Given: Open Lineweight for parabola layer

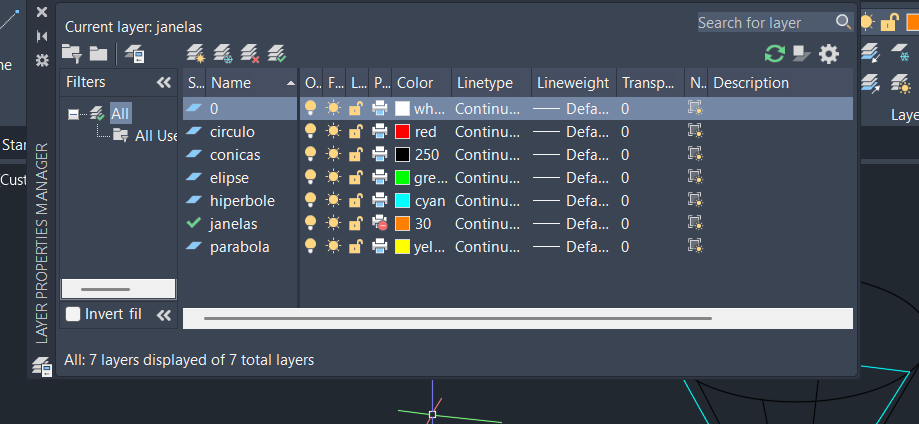Looking at the screenshot, I should 569,246.
